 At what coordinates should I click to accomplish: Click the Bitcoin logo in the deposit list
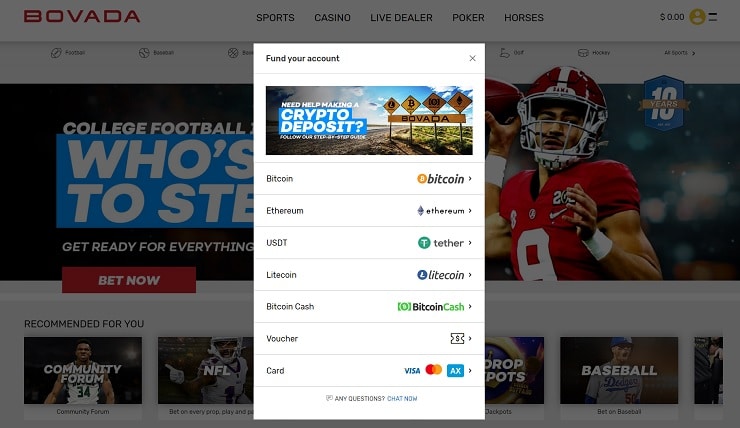(440, 179)
